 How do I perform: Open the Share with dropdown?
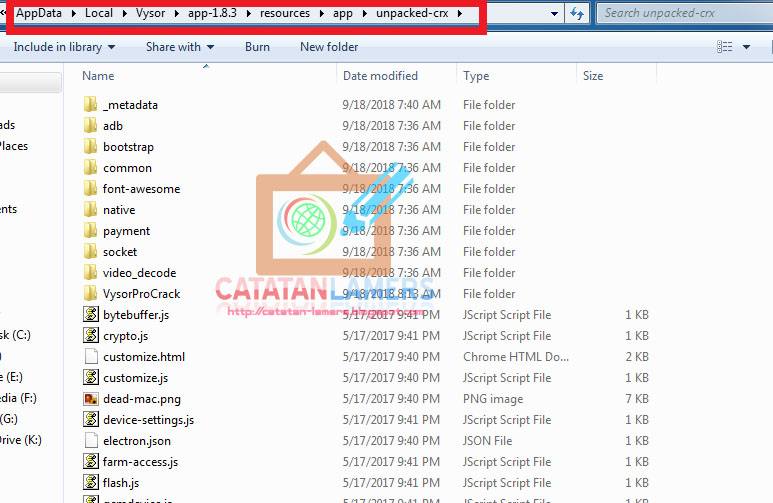pos(180,47)
